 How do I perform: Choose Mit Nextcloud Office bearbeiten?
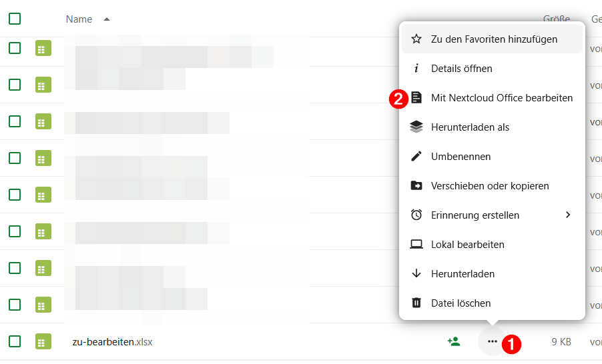coord(501,98)
